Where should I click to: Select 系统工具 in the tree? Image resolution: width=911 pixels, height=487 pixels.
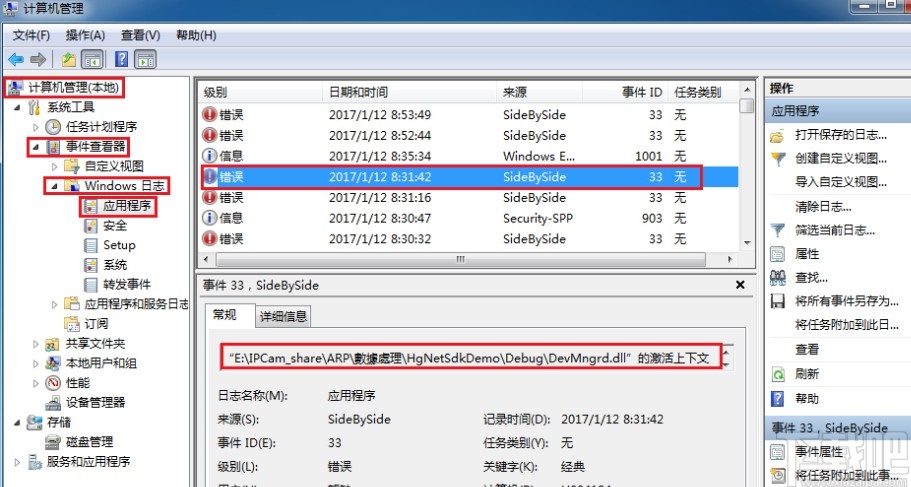pos(70,107)
